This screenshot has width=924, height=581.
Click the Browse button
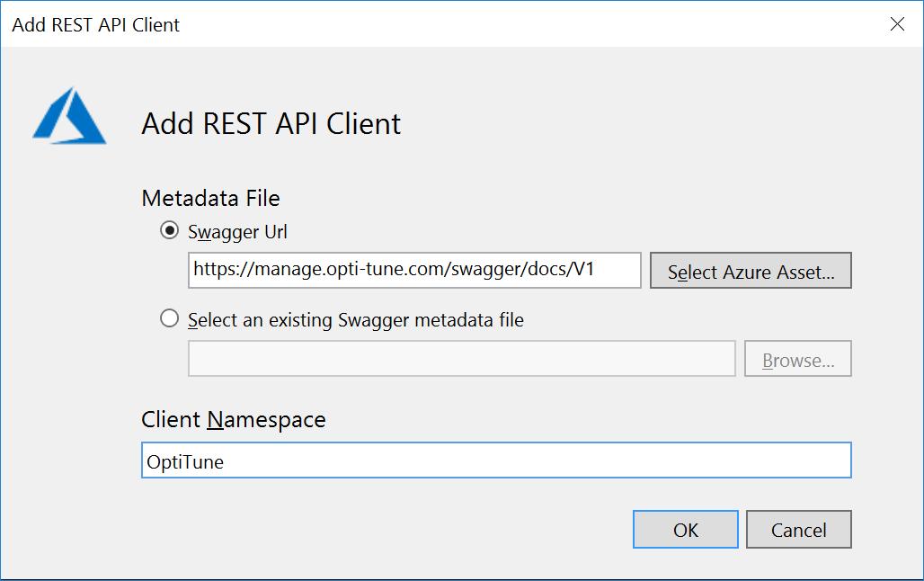[797, 358]
